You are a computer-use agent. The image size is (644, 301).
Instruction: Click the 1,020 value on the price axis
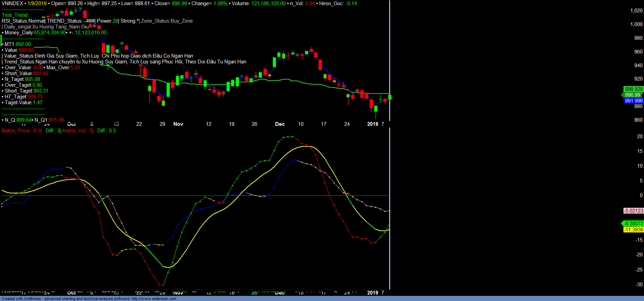[636, 11]
